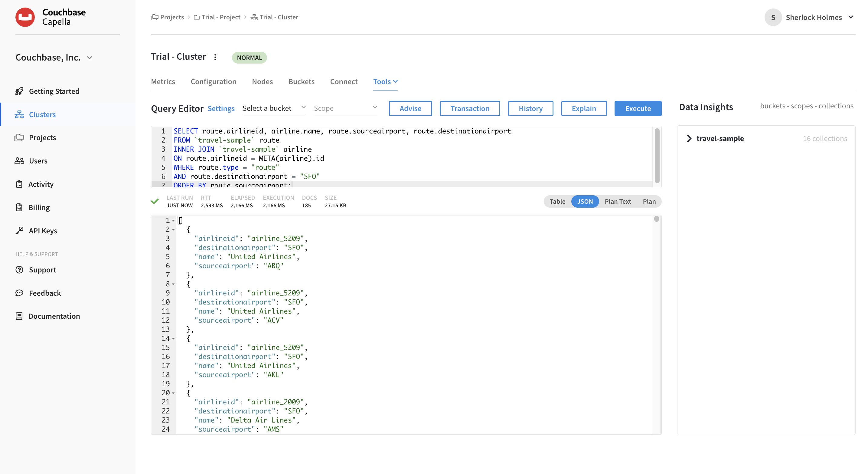Open the Trial - Cluster kebab menu
Image resolution: width=868 pixels, height=474 pixels.
[215, 57]
